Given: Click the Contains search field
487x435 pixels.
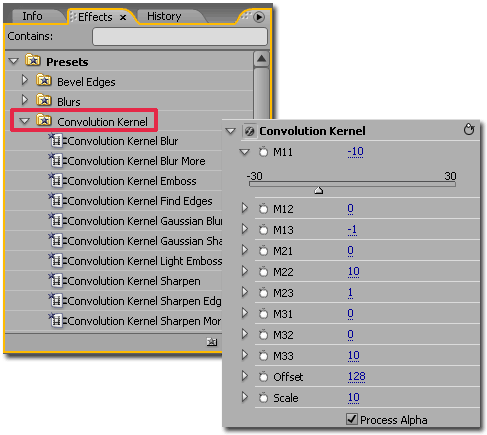Looking at the screenshot, I should [180, 36].
